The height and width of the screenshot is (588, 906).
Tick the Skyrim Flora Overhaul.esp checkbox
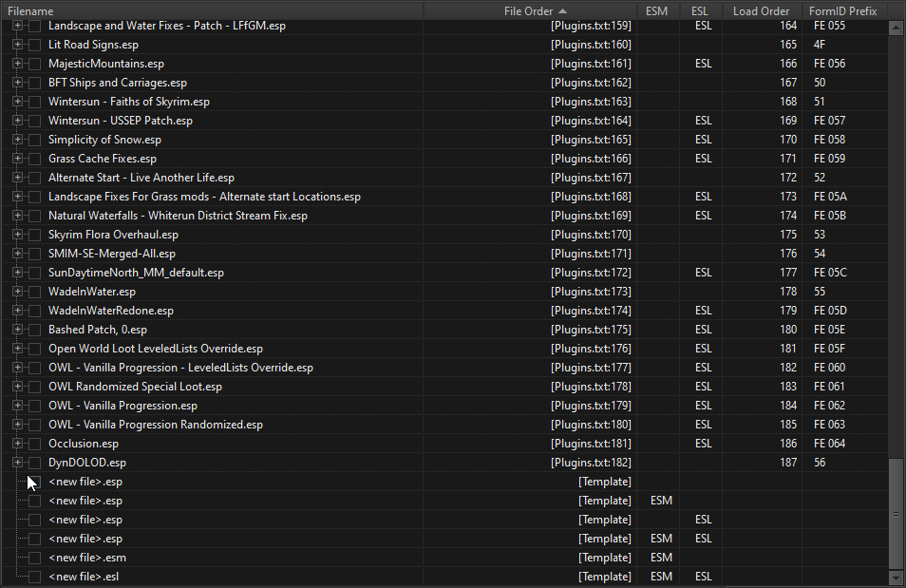35,235
